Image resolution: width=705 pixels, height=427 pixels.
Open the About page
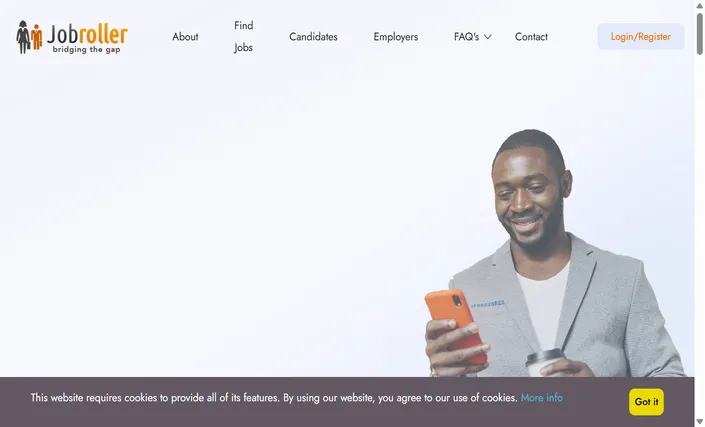(x=185, y=37)
